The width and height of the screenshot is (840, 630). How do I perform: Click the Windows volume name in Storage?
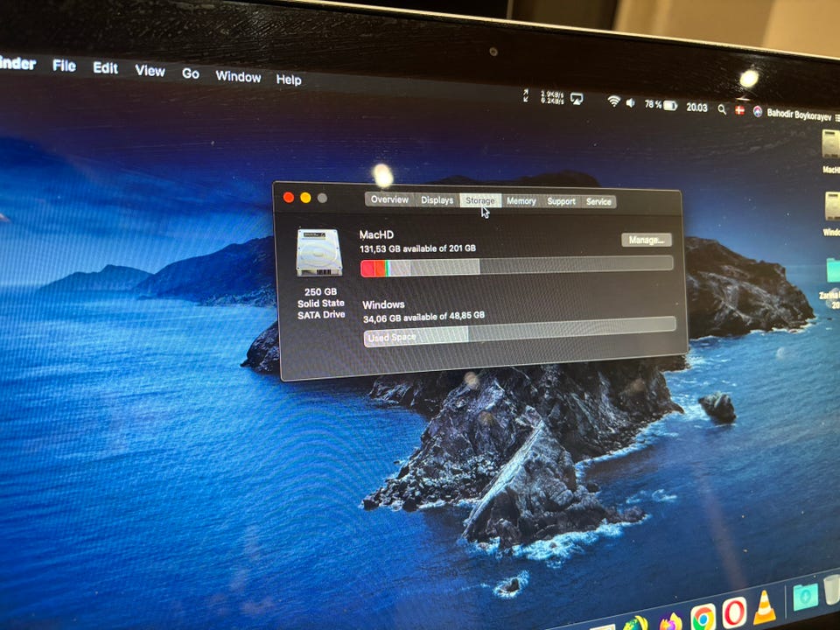point(383,304)
